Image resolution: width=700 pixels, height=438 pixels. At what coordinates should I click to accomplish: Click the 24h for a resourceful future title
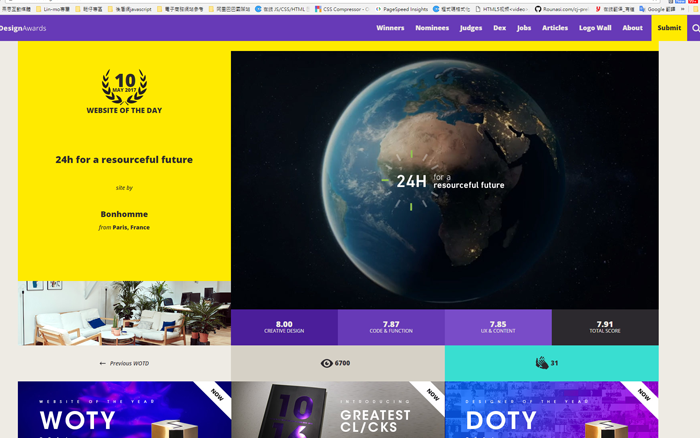coord(124,159)
